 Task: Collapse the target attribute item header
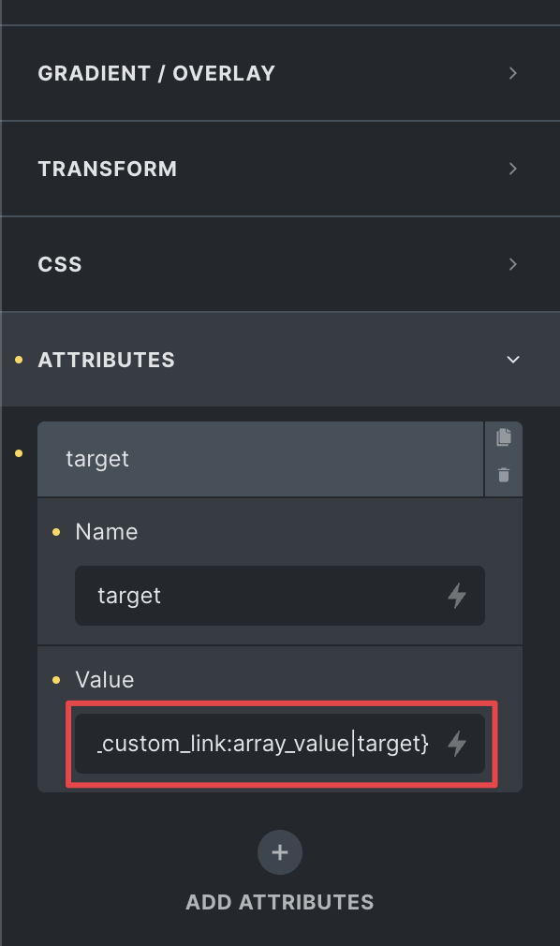(260, 459)
